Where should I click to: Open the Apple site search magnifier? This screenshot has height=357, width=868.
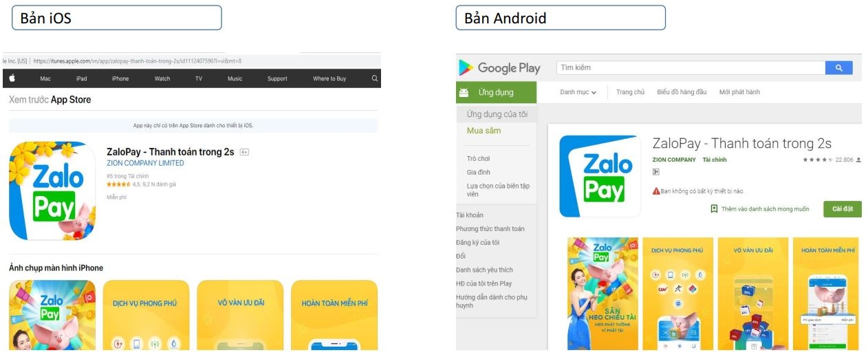click(x=375, y=78)
